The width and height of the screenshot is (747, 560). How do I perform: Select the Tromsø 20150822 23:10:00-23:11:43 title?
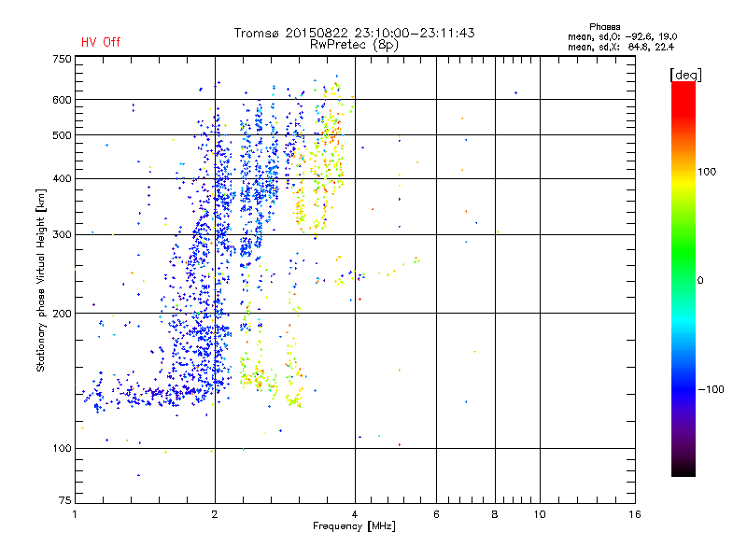point(354,33)
